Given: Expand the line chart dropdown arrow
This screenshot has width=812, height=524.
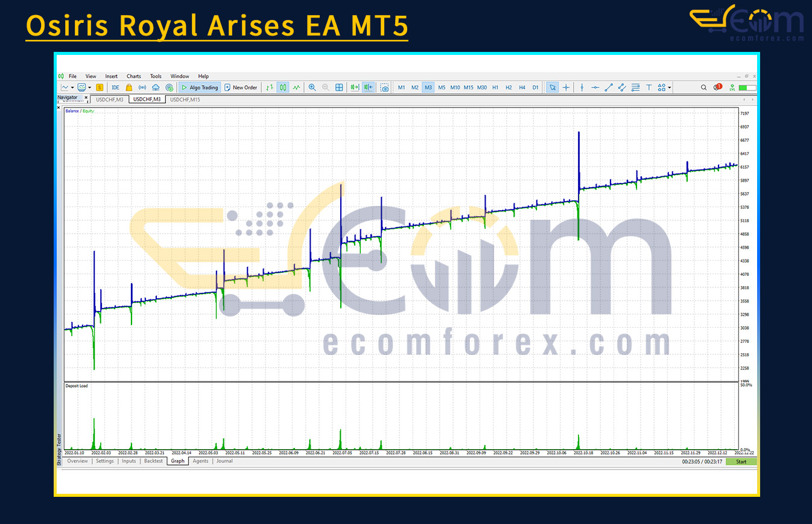Looking at the screenshot, I should coord(72,88).
